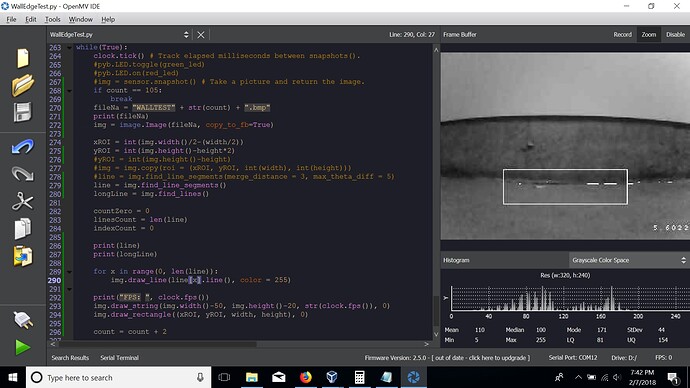
Task: Collapse the while(True) block at line 263
Action: [69, 48]
